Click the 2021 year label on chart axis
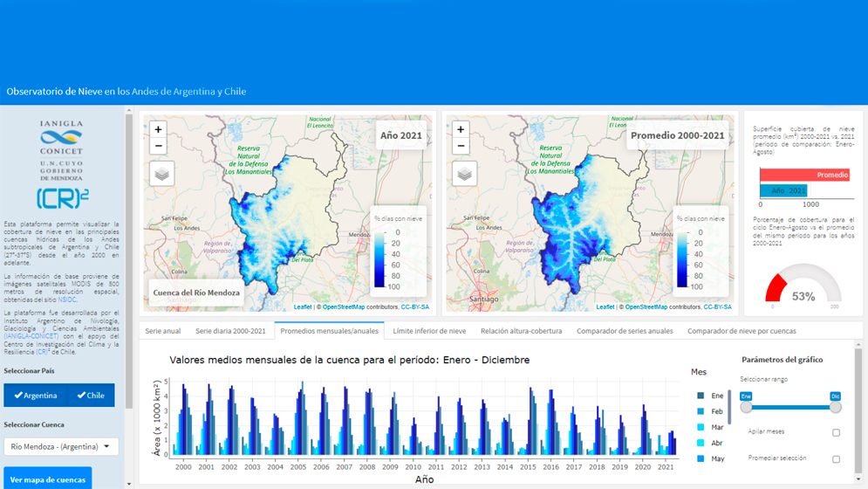Viewport: 868px width, 489px height. click(x=666, y=467)
